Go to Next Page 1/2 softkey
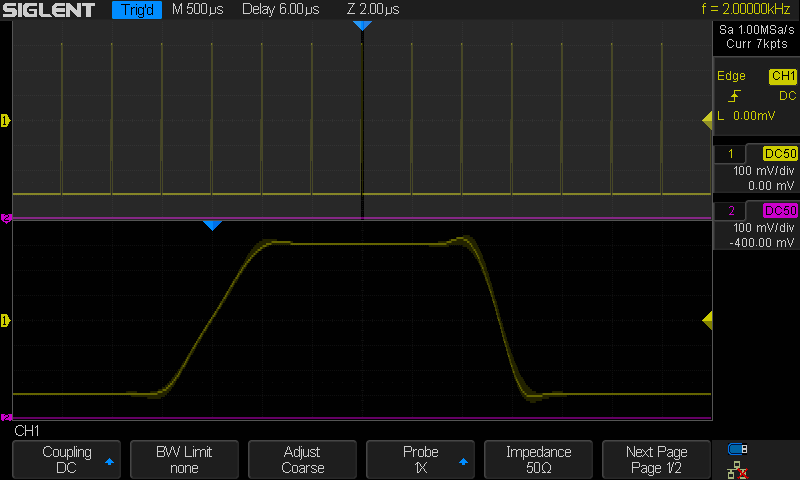The height and width of the screenshot is (480, 800). pos(656,460)
